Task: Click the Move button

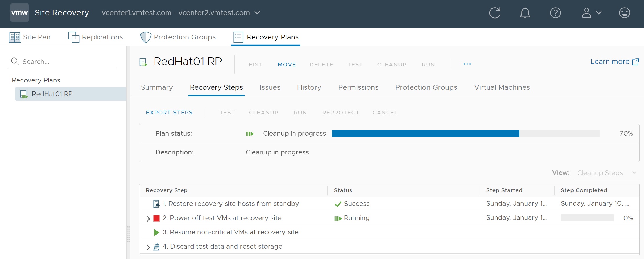Action: pos(287,65)
